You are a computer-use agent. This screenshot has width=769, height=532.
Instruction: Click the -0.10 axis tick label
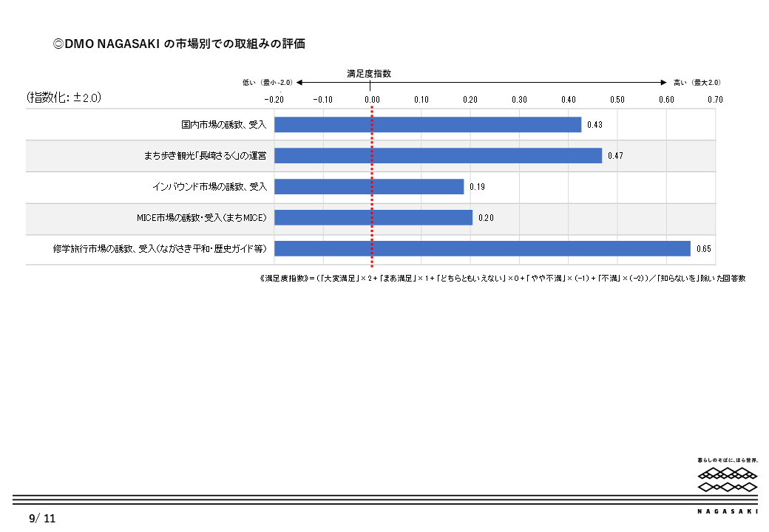click(322, 100)
